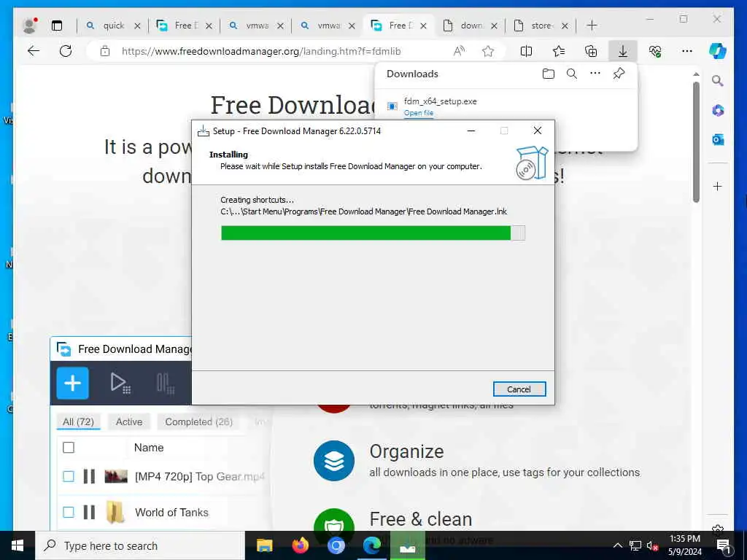Select the All (72) filter tab

78,421
